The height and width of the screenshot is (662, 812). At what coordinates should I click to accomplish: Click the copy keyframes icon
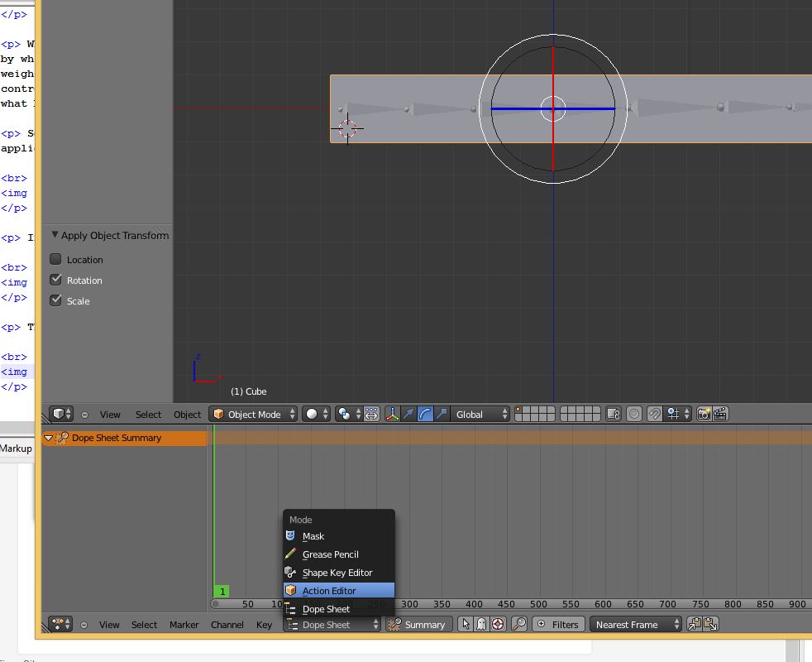(x=695, y=625)
